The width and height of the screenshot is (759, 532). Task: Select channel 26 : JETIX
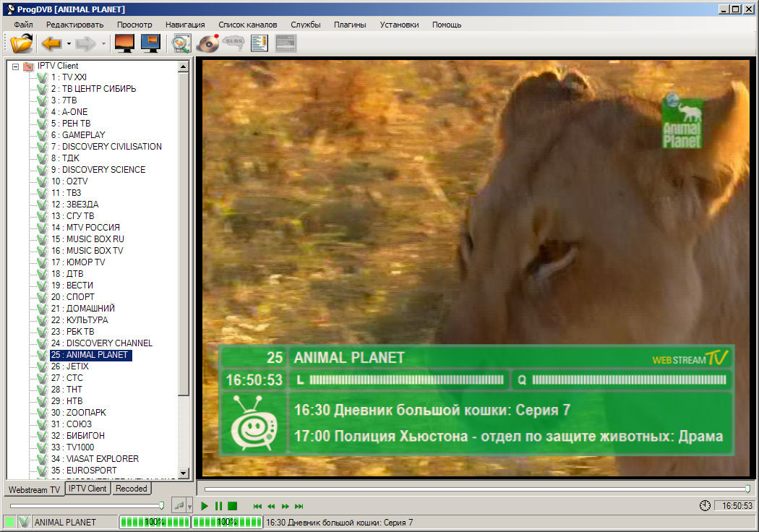coord(69,366)
